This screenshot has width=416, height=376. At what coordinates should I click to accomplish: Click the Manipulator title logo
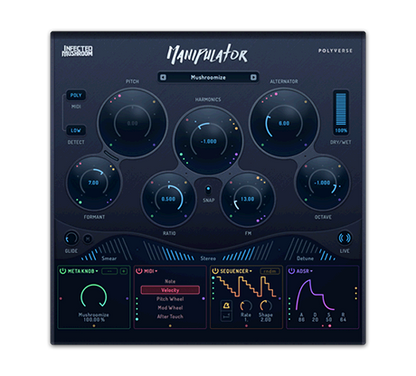[x=207, y=54]
